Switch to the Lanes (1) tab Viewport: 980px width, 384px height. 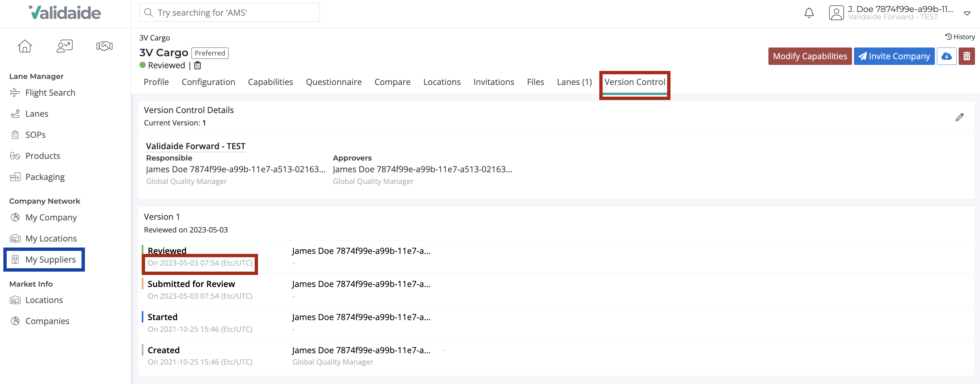[x=574, y=82]
